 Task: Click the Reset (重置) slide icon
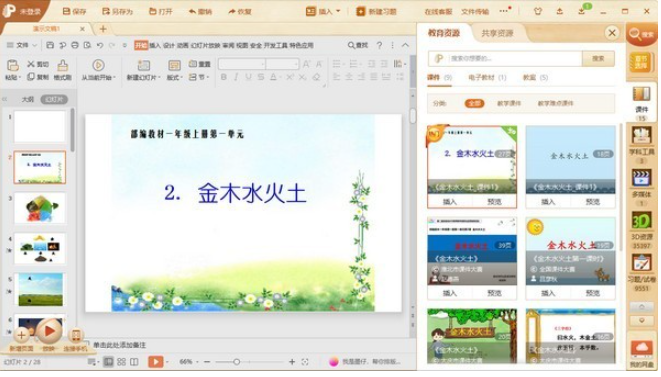pos(193,64)
